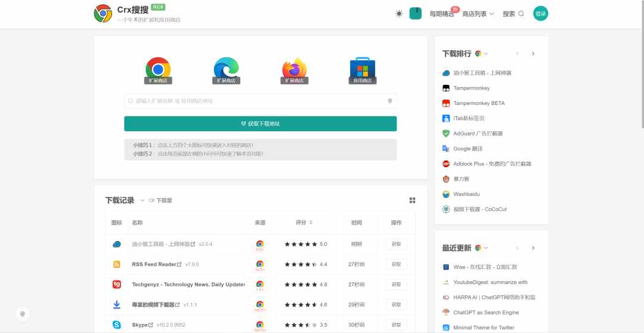Click 5.0 star rating in 油小猴工具箱 row
Viewport: 644px width, 333px height.
306,244
